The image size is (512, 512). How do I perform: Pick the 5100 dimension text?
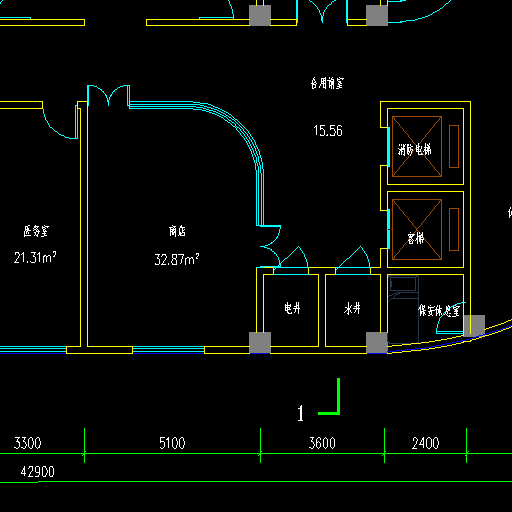click(x=172, y=443)
